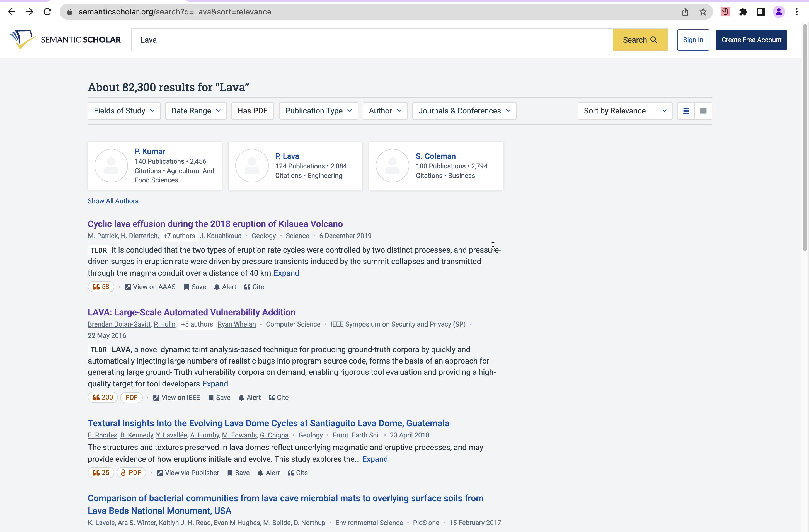
Task: Open Fields of Study dropdown
Action: (124, 111)
